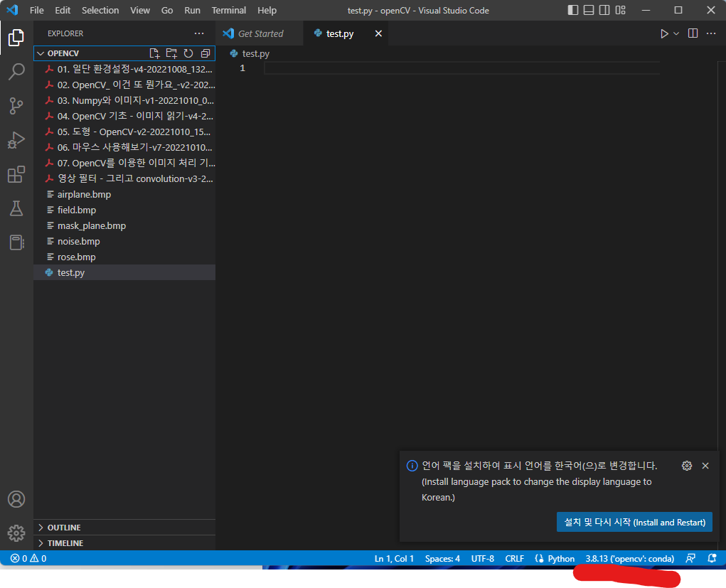Open the Search view in activity bar
The height and width of the screenshot is (588, 726).
(x=16, y=72)
